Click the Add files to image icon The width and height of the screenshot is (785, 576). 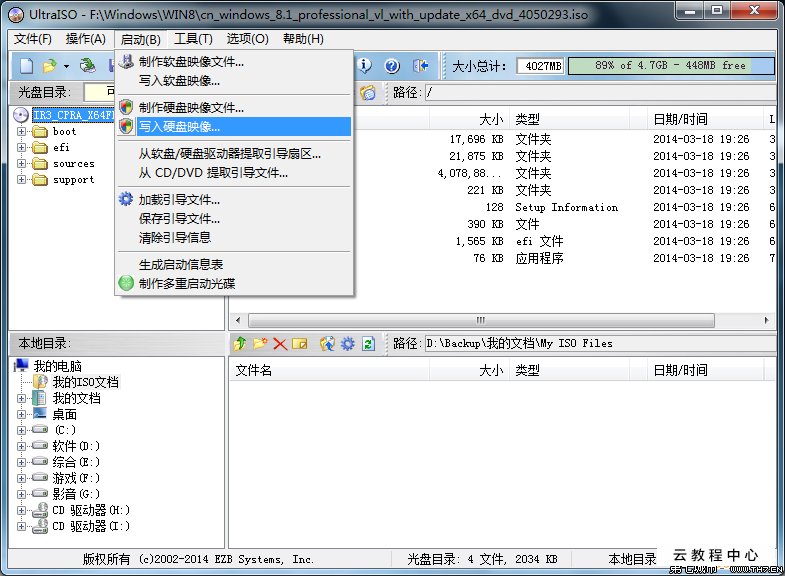327,343
